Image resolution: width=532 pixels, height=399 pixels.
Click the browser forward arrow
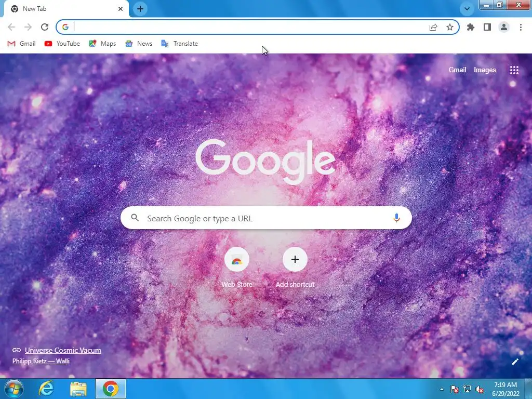pos(28,27)
